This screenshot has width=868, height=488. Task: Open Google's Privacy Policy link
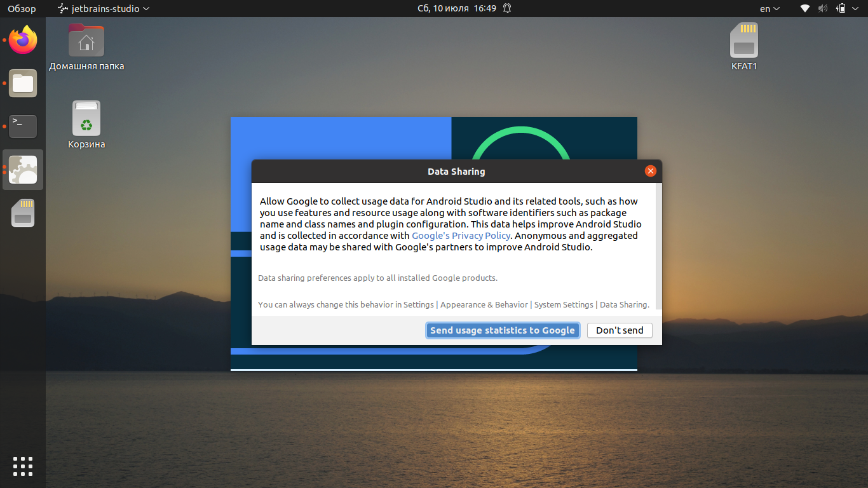(x=461, y=236)
